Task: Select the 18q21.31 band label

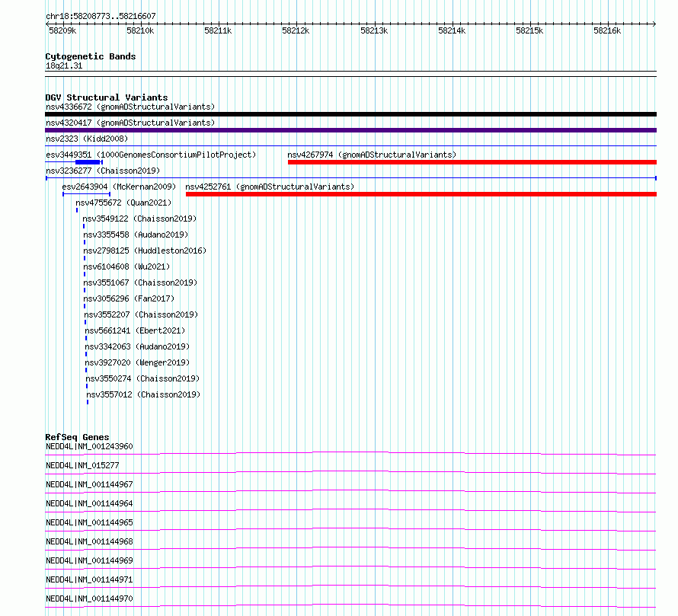Action: click(x=64, y=65)
